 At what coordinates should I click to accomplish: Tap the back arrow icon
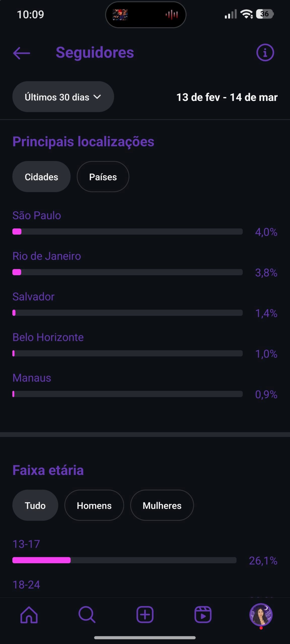click(22, 53)
